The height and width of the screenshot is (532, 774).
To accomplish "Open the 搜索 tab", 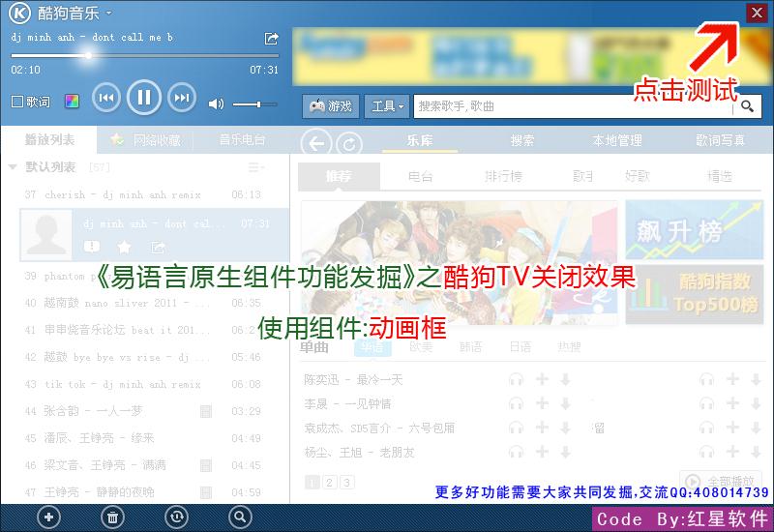I will [x=521, y=140].
